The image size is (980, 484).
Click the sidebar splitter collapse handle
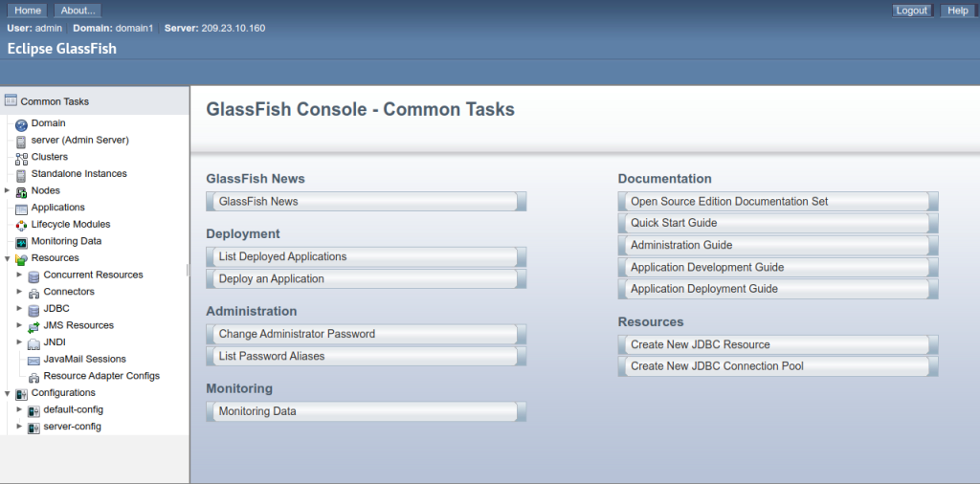(x=189, y=270)
